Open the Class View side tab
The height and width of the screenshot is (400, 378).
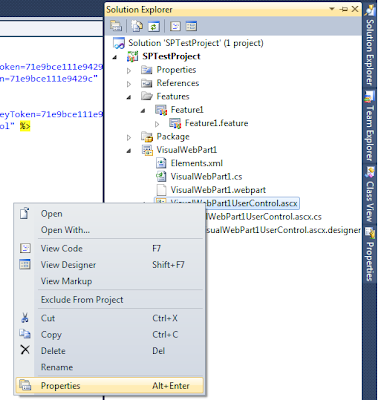[369, 195]
